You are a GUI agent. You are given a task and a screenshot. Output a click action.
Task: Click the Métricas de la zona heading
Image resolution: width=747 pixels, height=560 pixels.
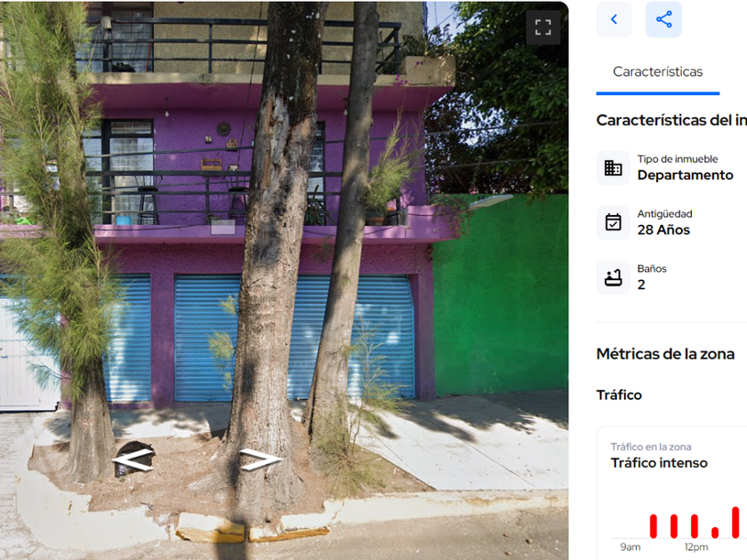point(665,355)
